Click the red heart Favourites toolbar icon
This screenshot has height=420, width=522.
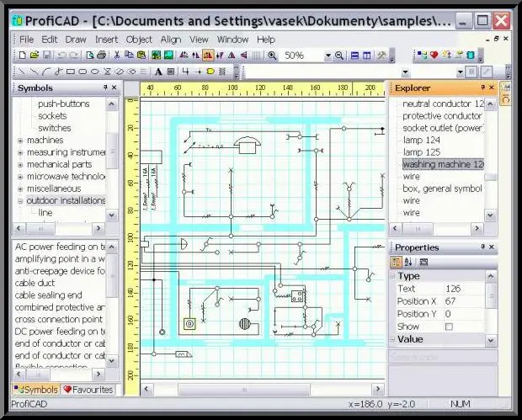(x=434, y=55)
